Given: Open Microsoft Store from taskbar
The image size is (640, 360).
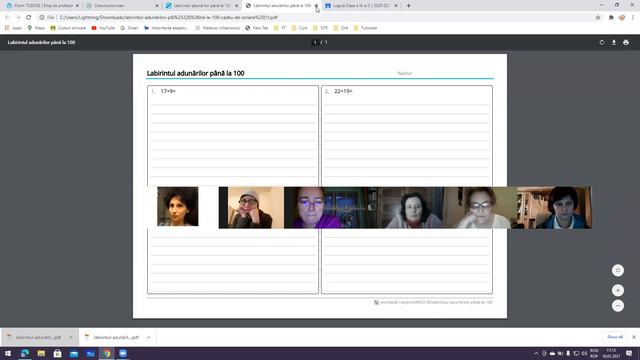Looking at the screenshot, I should (x=58, y=353).
